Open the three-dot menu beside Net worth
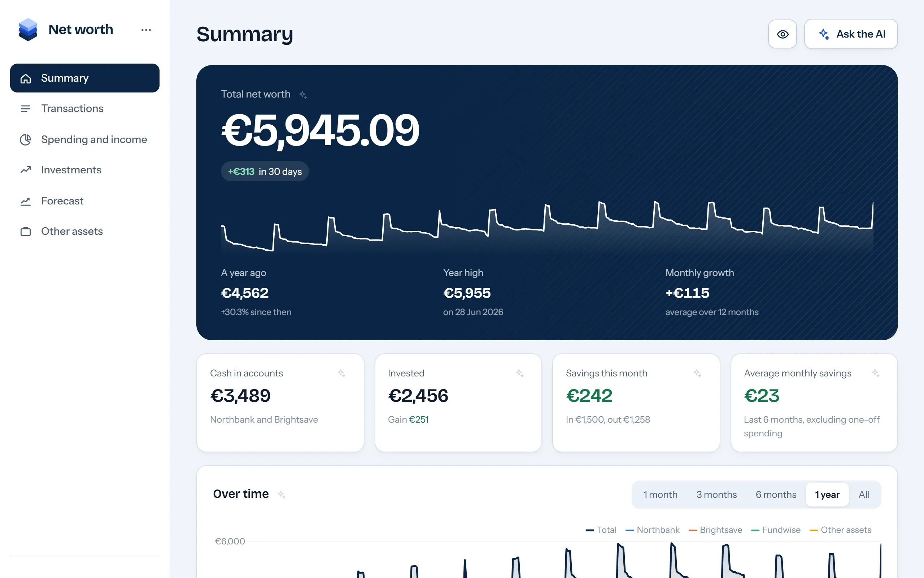This screenshot has width=924, height=578. 146,30
